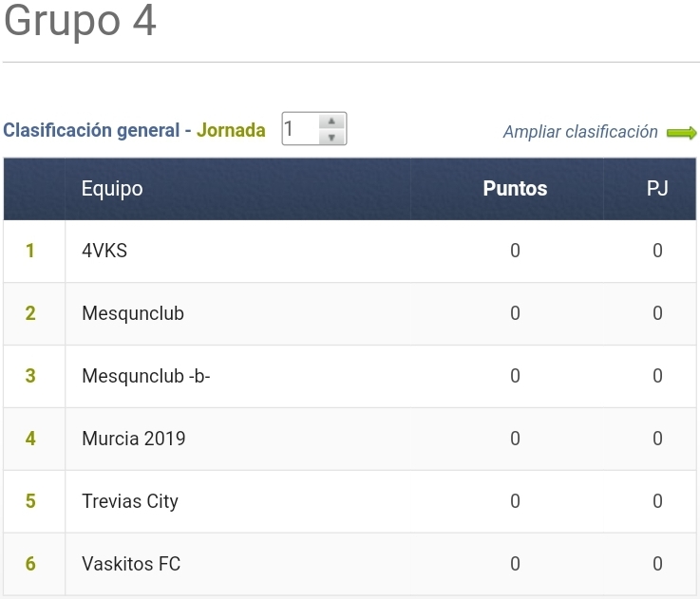Click into the Jornada number field
700x599 pixels.
299,129
